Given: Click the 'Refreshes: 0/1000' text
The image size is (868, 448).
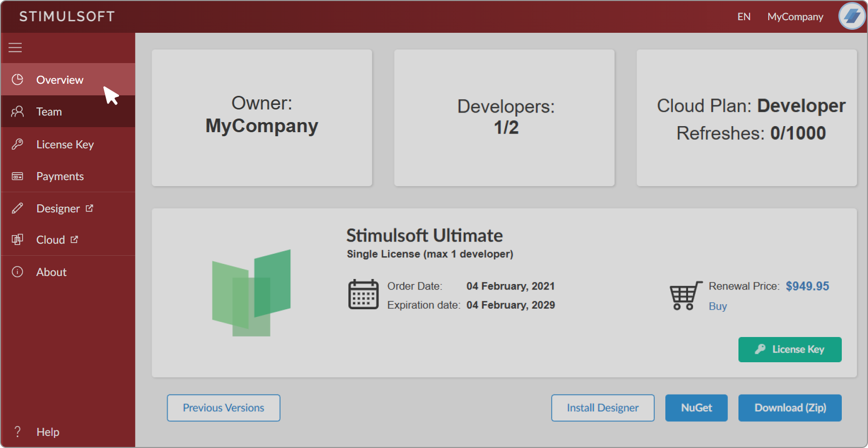Looking at the screenshot, I should coord(751,133).
